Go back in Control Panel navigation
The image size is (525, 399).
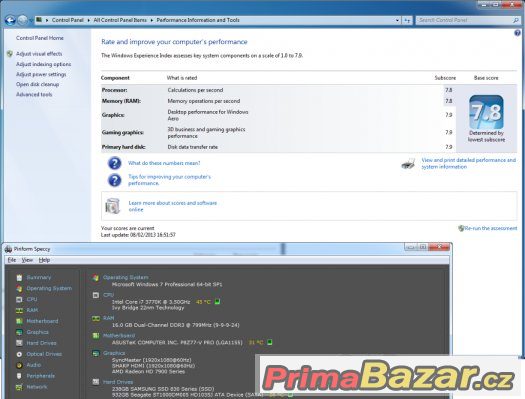[10, 20]
